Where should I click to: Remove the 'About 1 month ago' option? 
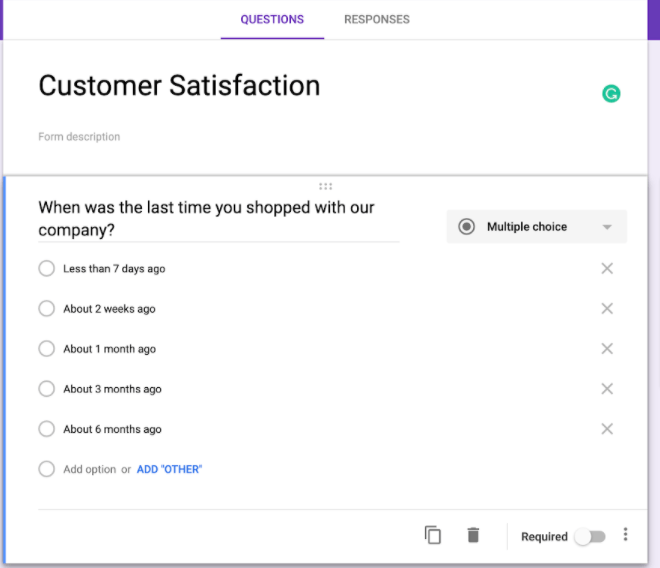[x=606, y=349]
